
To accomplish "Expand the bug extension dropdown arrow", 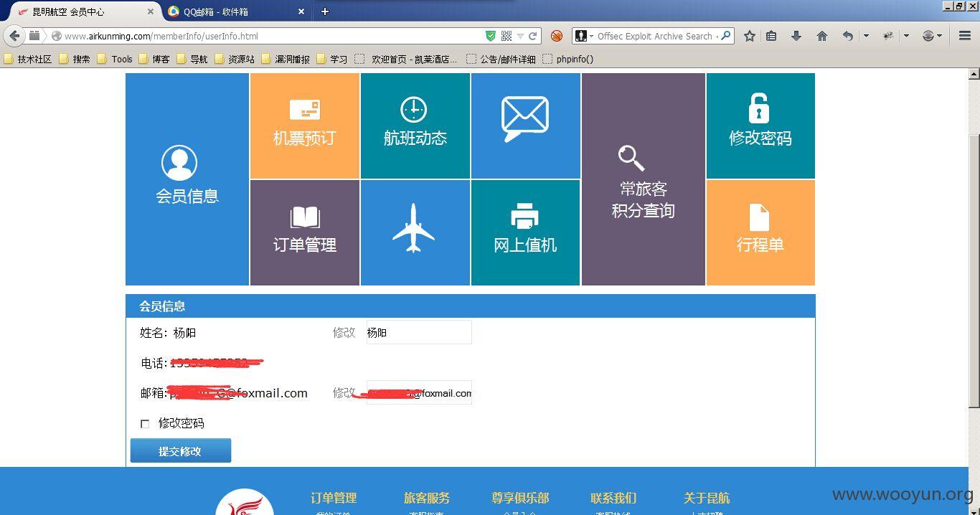I will [906, 36].
